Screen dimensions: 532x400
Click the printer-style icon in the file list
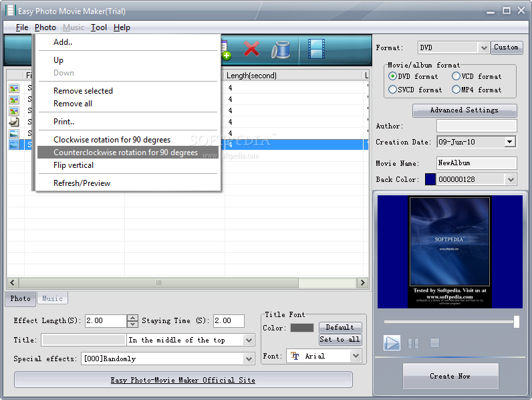click(14, 122)
